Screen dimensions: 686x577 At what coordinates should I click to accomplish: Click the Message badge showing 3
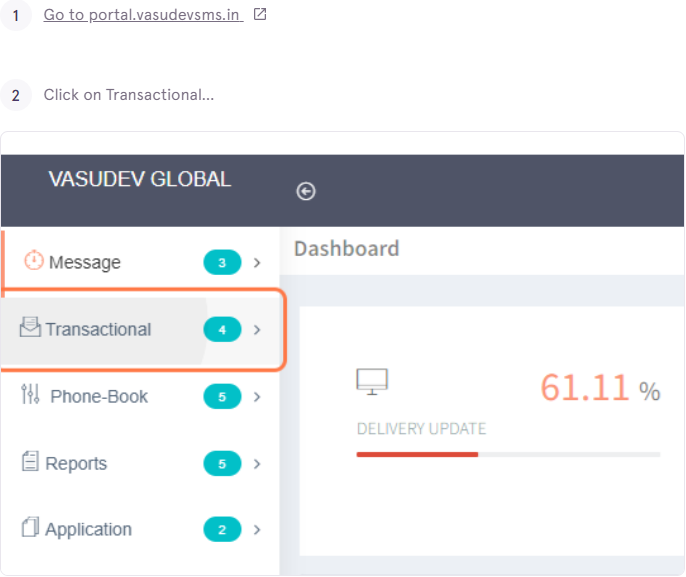point(222,262)
